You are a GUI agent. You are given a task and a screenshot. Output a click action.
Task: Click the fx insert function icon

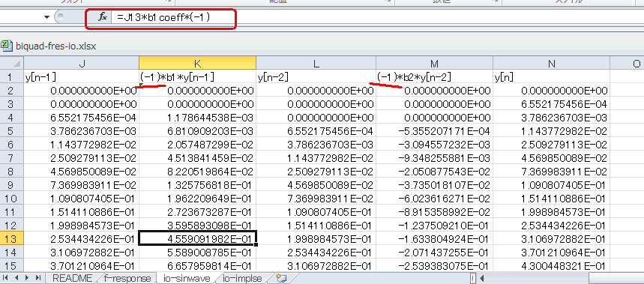103,17
